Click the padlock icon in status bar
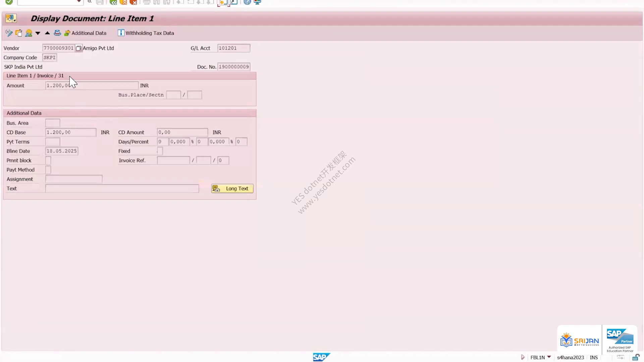This screenshot has height=362, width=644. point(636,357)
